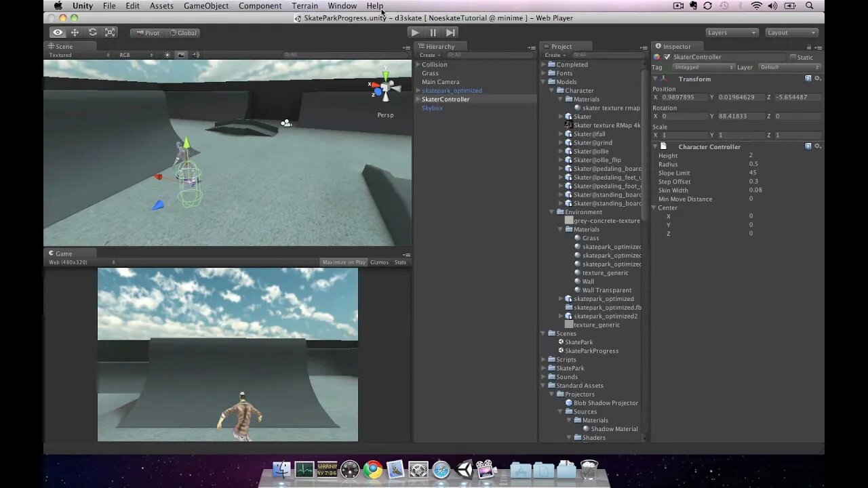Click the Step frame button

click(450, 33)
